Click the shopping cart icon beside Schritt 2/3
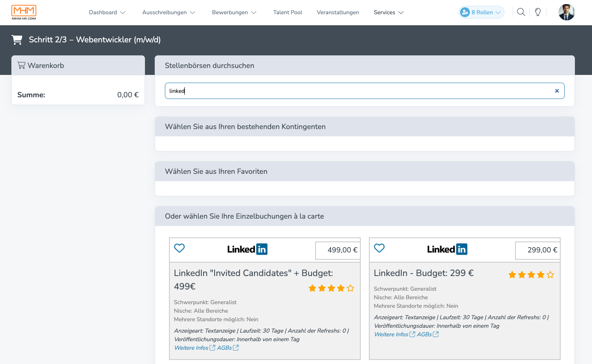Viewport: 592px width, 364px height. (x=17, y=39)
